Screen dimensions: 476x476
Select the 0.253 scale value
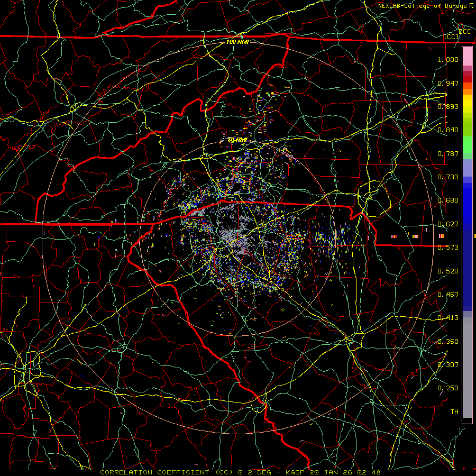click(x=448, y=388)
